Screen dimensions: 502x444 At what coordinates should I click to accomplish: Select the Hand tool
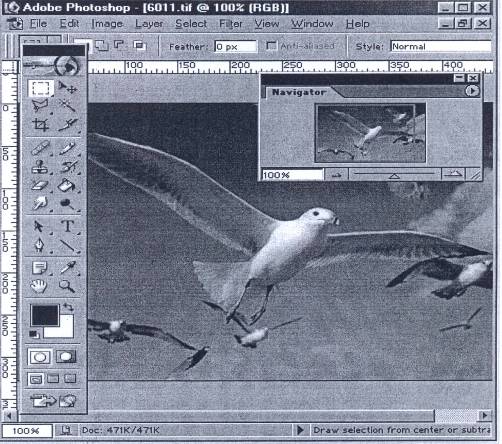39,286
